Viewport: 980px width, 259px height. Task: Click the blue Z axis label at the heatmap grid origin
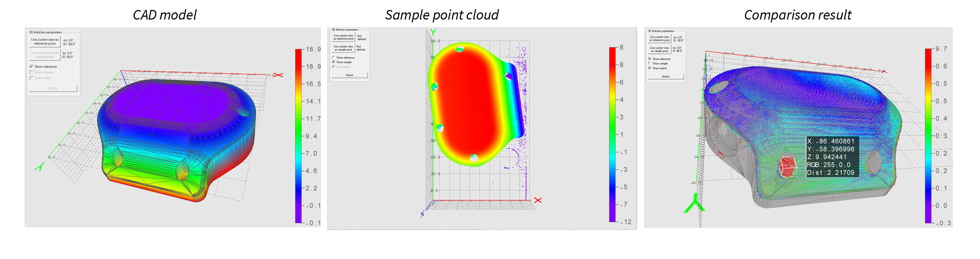pos(422,215)
